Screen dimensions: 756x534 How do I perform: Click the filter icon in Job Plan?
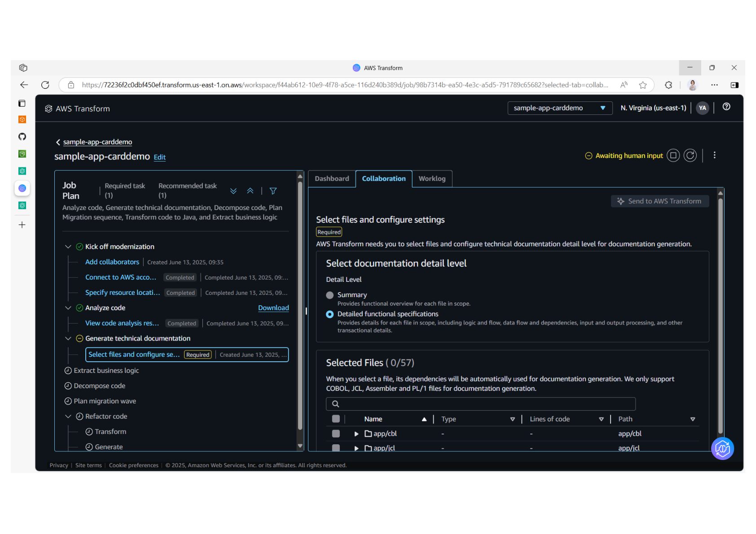point(273,191)
